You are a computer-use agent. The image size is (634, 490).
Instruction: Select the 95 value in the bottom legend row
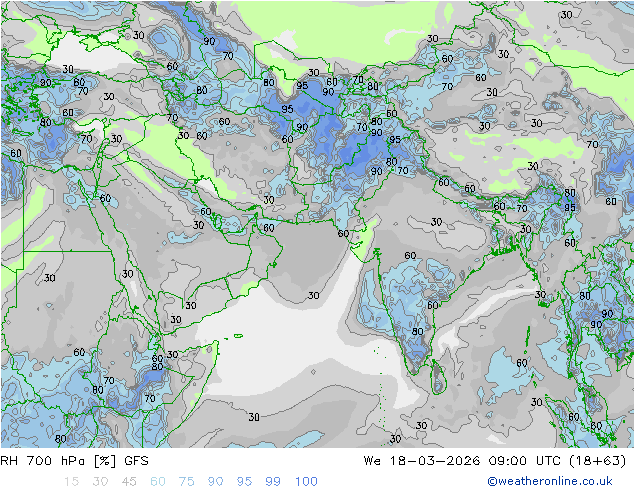tap(244, 481)
